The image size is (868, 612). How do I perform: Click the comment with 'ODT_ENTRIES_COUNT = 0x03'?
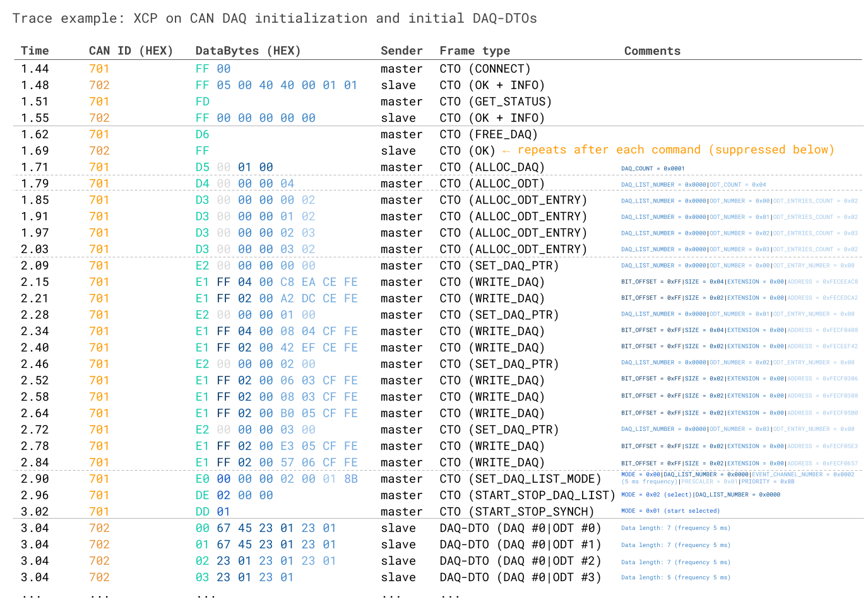pyautogui.click(x=739, y=233)
